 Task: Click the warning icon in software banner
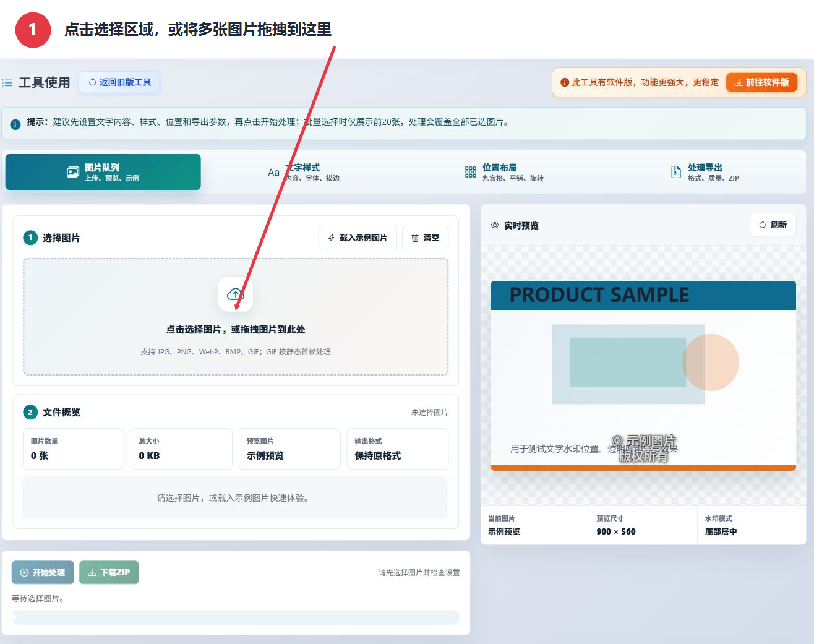[x=565, y=82]
